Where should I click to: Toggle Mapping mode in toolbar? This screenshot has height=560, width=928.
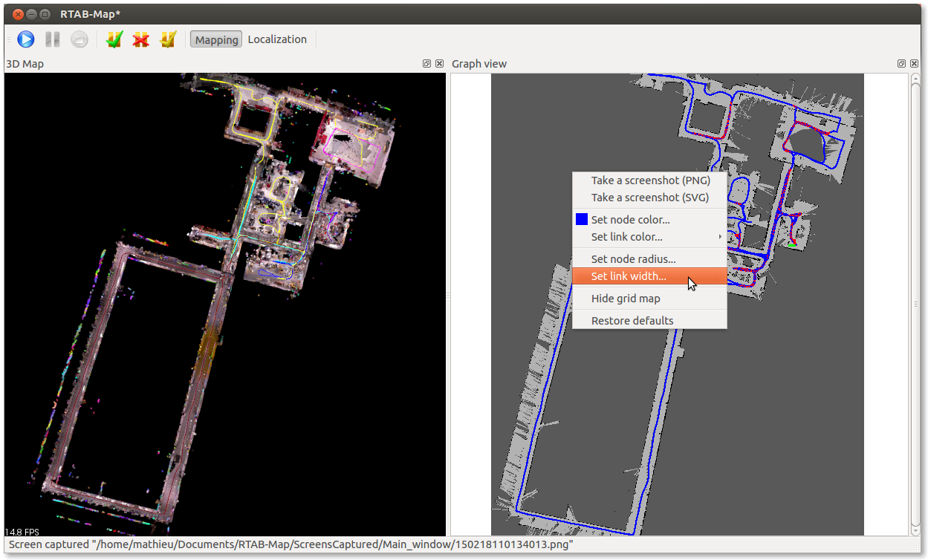(x=216, y=39)
